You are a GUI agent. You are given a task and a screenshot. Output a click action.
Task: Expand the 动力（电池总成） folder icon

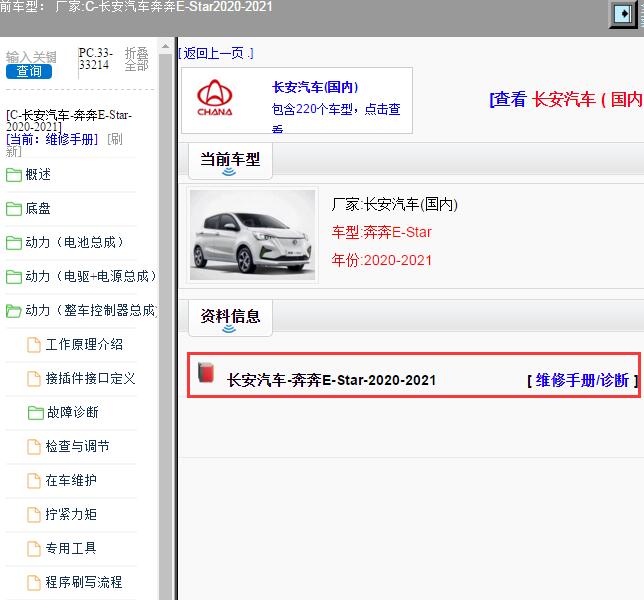14,243
